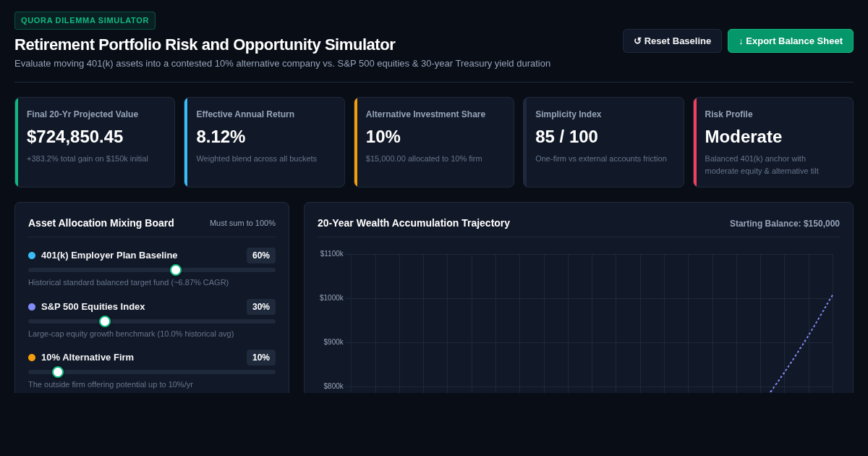Select the 60% allocation value badge

pos(261,256)
